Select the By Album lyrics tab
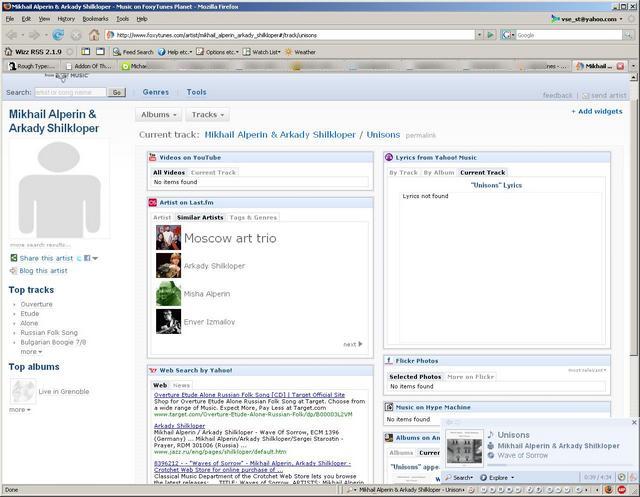The width and height of the screenshot is (640, 497). click(x=439, y=172)
